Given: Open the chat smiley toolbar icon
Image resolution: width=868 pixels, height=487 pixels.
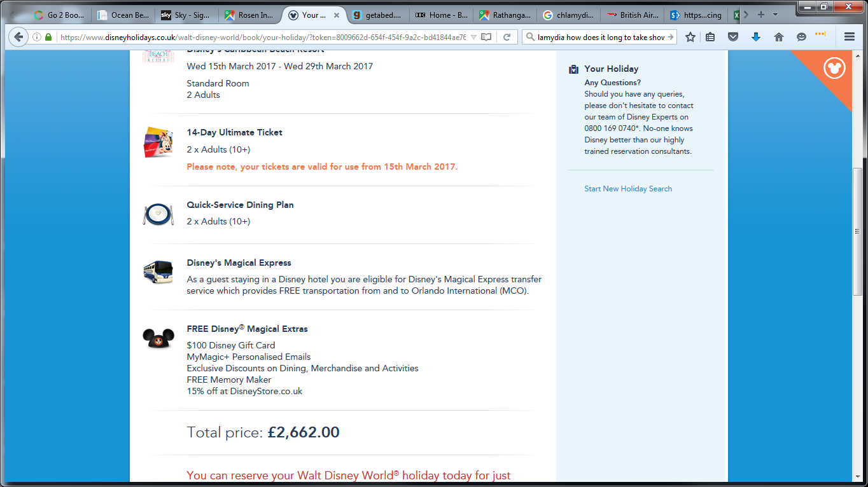Looking at the screenshot, I should point(801,37).
